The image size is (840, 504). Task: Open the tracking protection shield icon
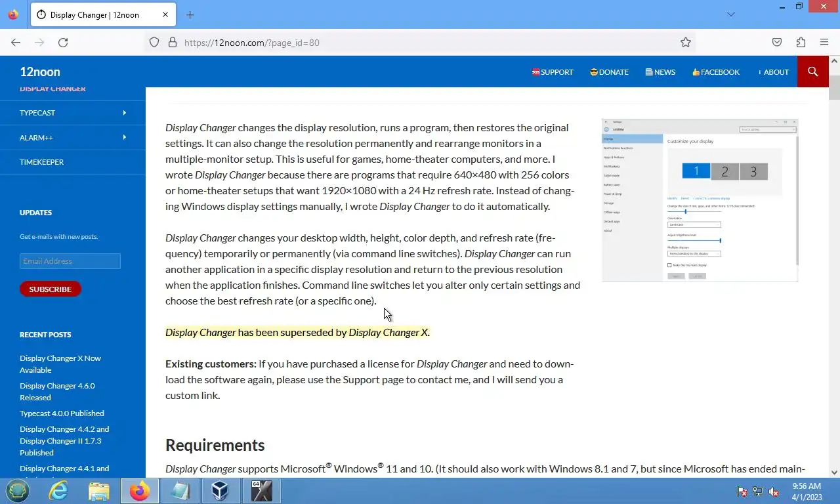pyautogui.click(x=154, y=42)
